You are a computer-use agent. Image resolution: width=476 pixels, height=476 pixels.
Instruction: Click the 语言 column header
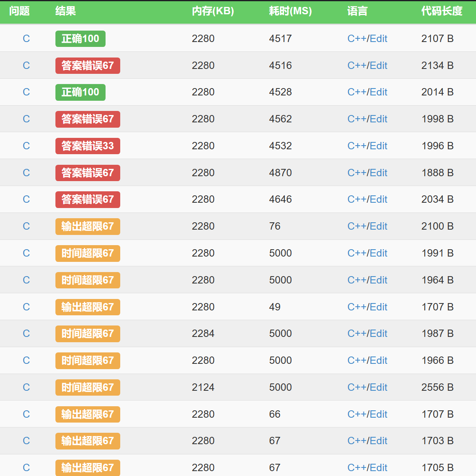coord(357,11)
